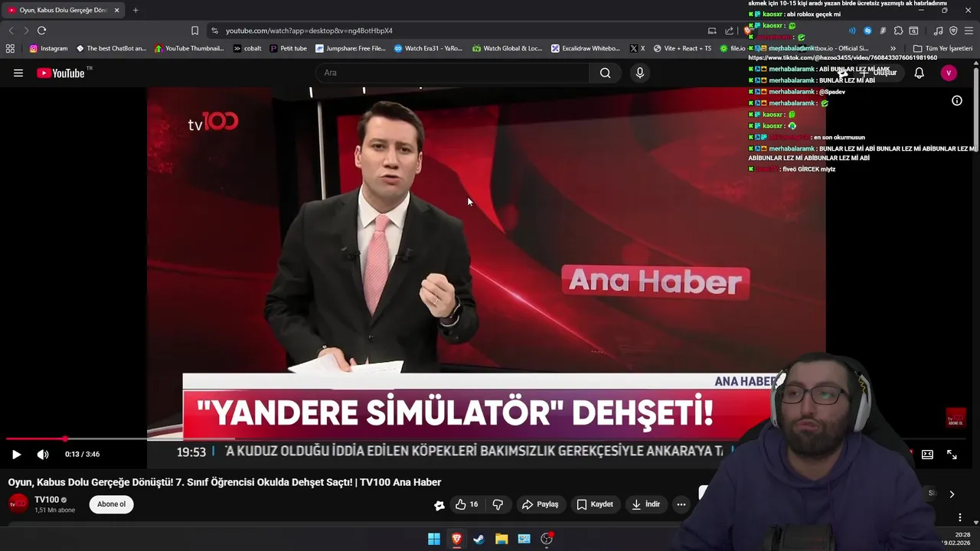Switch the player to theater mode
The width and height of the screenshot is (980, 551).
[927, 454]
